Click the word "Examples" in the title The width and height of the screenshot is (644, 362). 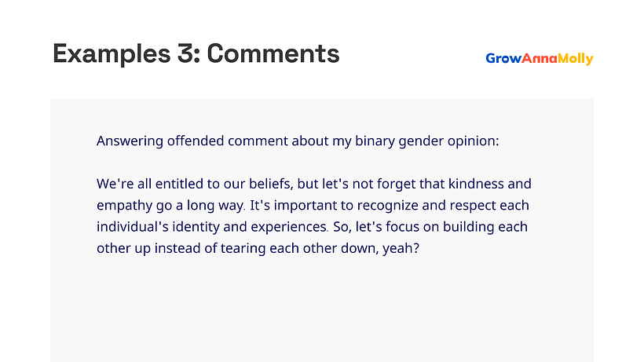112,54
